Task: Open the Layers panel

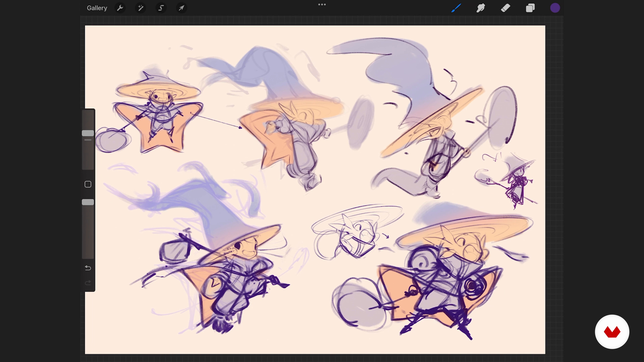Action: coord(530,8)
